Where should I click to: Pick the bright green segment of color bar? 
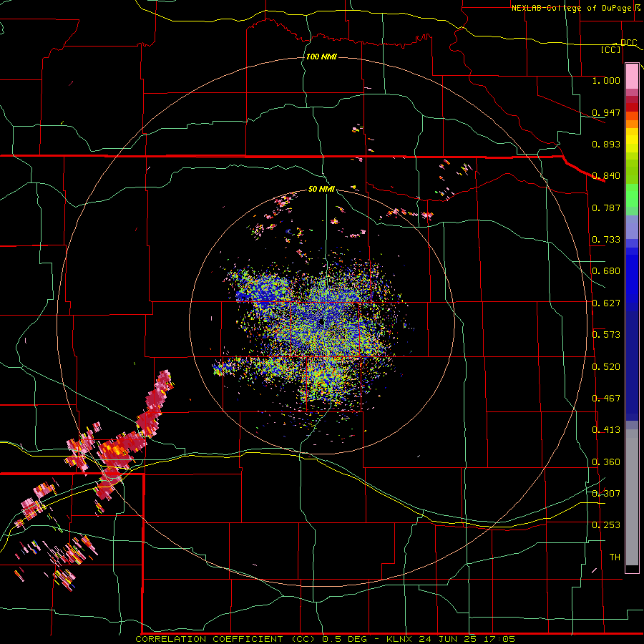(x=632, y=195)
